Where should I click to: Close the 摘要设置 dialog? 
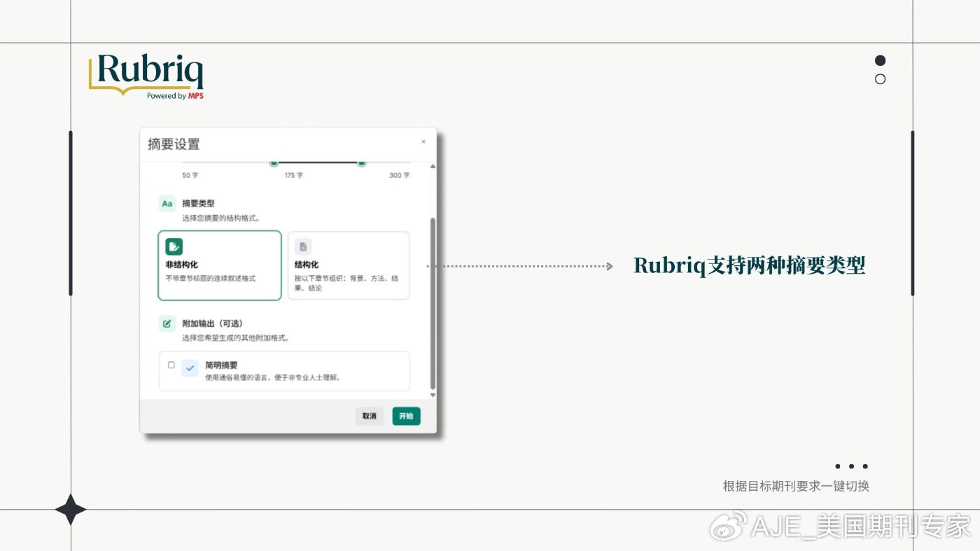click(x=423, y=141)
